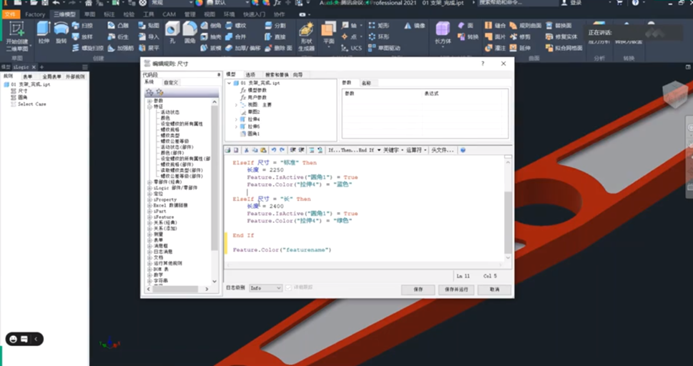693x366 pixels.
Task: Collapse the 特征 snippet category
Action: click(150, 107)
